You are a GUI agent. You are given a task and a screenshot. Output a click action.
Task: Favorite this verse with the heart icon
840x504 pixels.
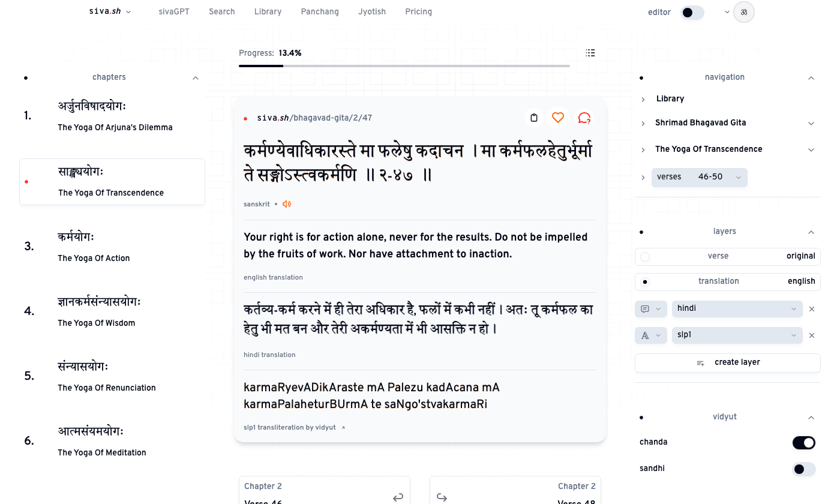tap(558, 118)
